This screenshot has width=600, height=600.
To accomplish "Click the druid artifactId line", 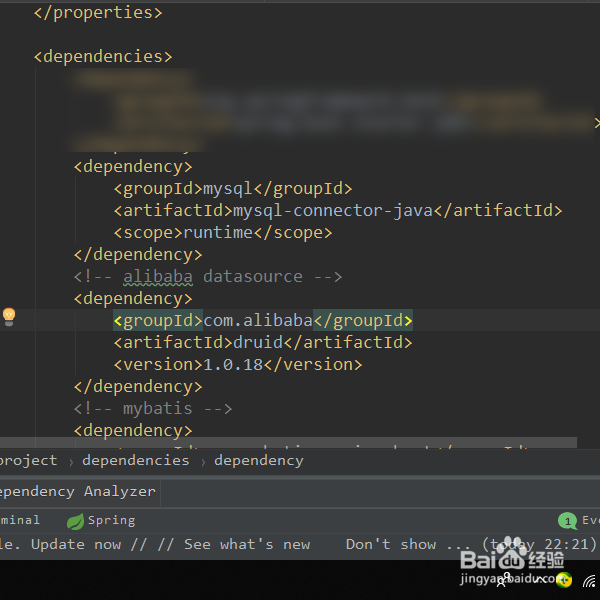I will pos(263,342).
